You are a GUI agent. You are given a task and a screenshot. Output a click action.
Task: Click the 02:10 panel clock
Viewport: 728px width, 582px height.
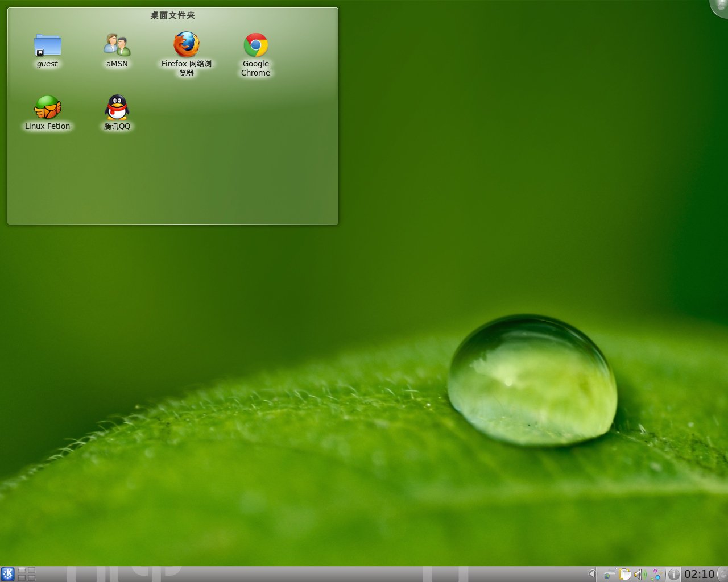click(x=699, y=574)
